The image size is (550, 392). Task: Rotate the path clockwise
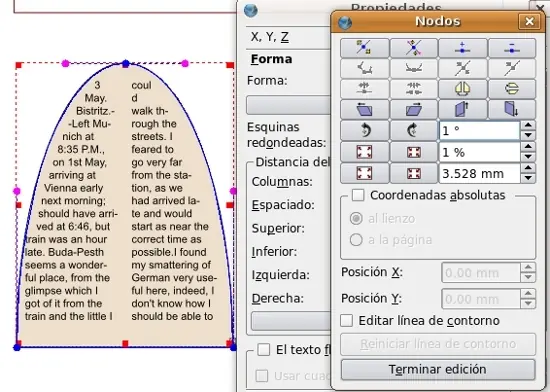pyautogui.click(x=414, y=130)
